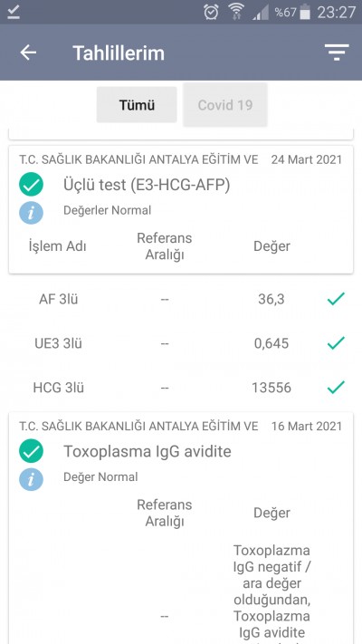Image resolution: width=362 pixels, height=644 pixels.
Task: Tap the checkmark on the HCG 3lü row
Action: 336,388
